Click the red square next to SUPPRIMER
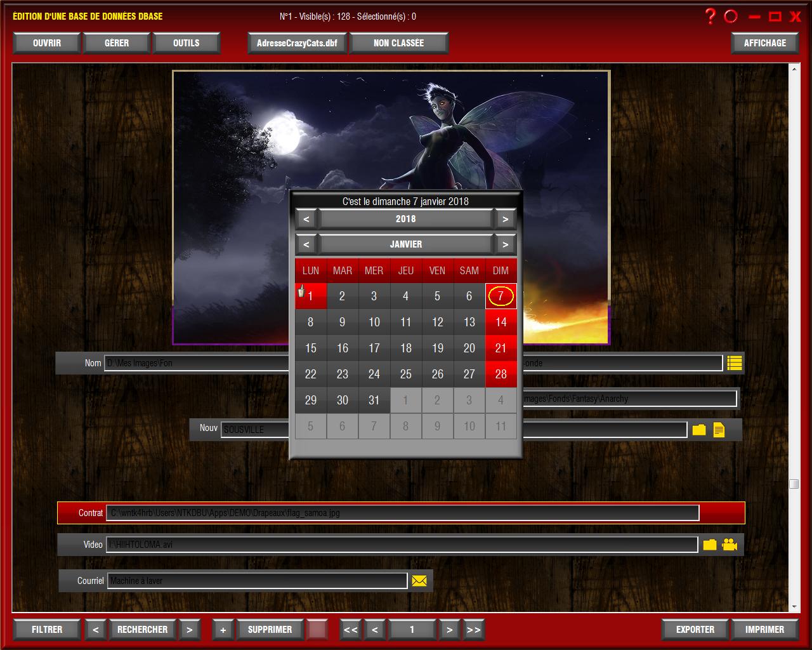Screen dimensions: 812x650 [x=317, y=630]
